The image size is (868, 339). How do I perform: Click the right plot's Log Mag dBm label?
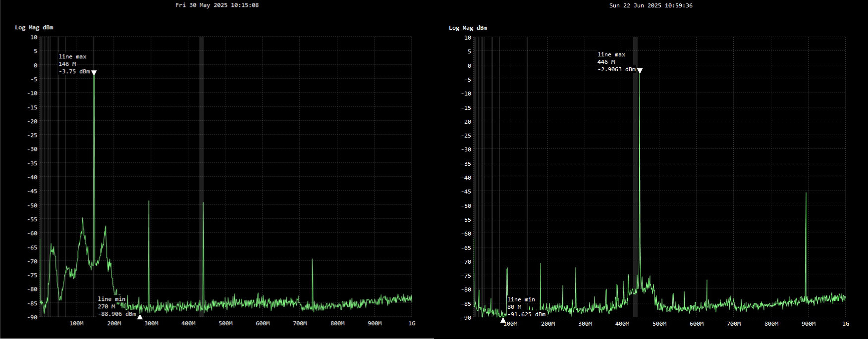tap(468, 28)
